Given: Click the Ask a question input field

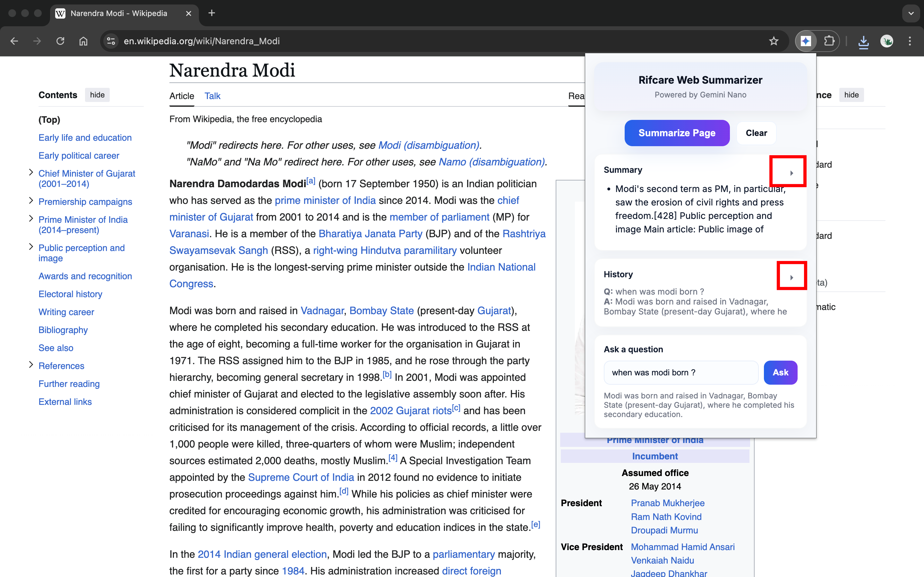Looking at the screenshot, I should tap(680, 372).
